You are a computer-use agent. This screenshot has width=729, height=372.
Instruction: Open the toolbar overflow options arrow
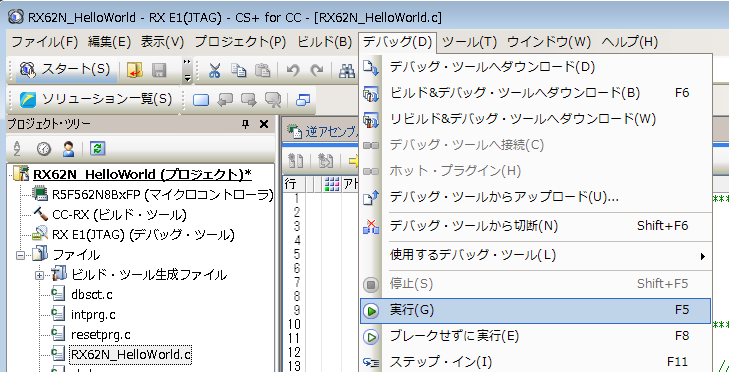pos(187,71)
